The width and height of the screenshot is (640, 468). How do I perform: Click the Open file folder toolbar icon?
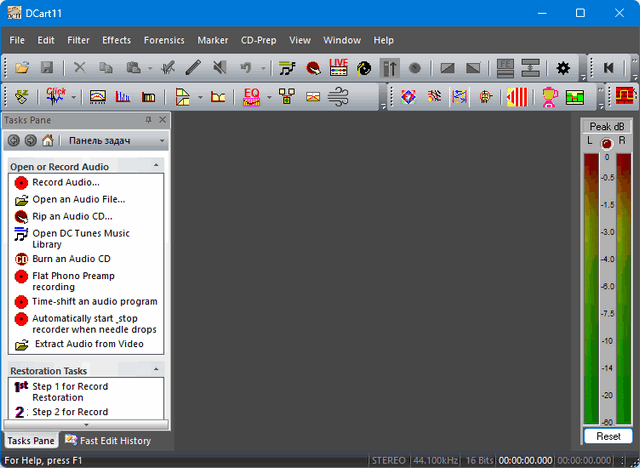[x=22, y=68]
